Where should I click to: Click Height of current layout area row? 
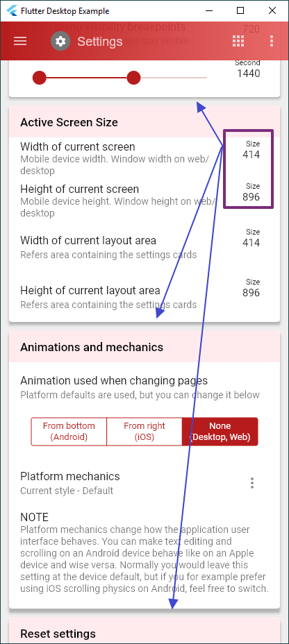(144, 297)
